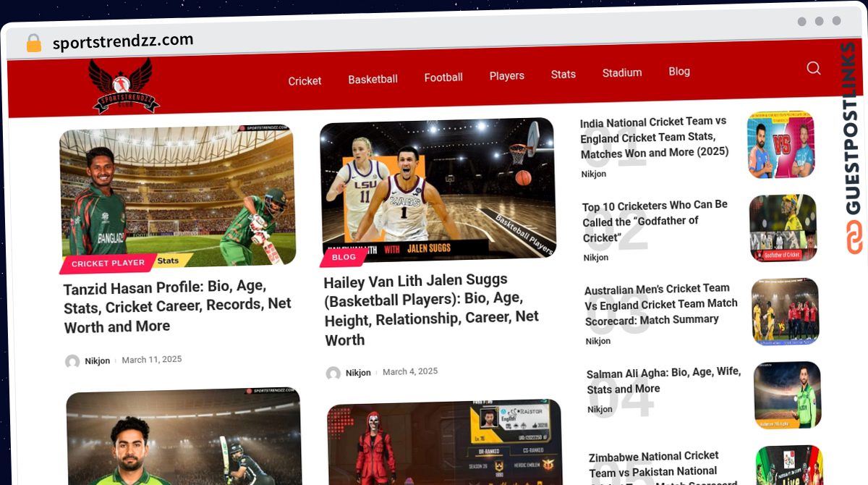Open the Blog navigation link
Screen dimensions: 868x485
pos(678,71)
